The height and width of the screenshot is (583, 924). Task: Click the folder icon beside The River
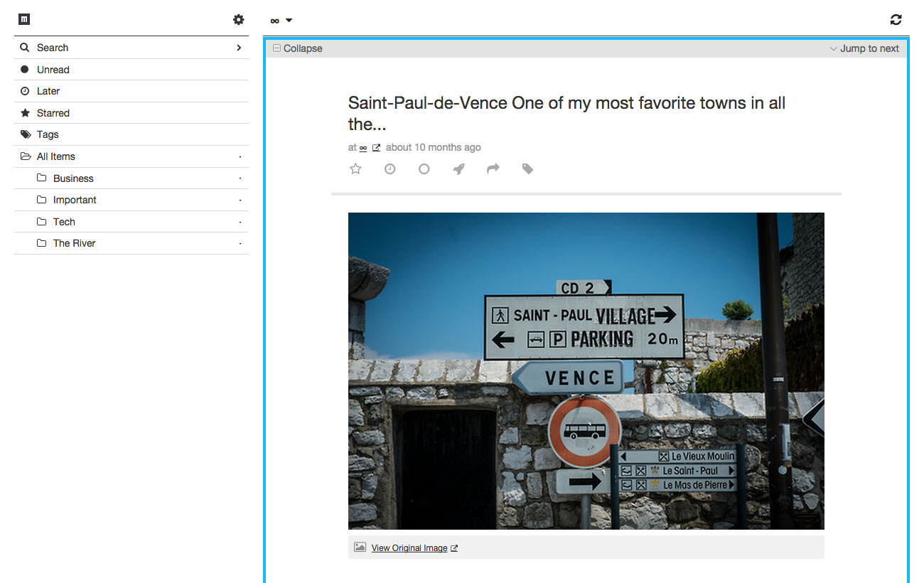coord(41,243)
